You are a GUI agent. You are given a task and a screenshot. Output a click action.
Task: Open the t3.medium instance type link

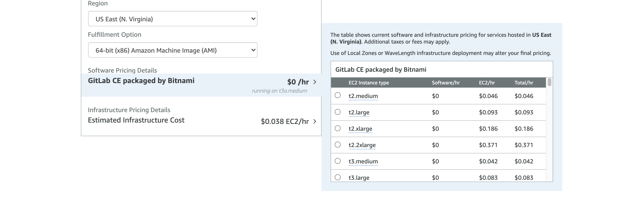point(363,162)
